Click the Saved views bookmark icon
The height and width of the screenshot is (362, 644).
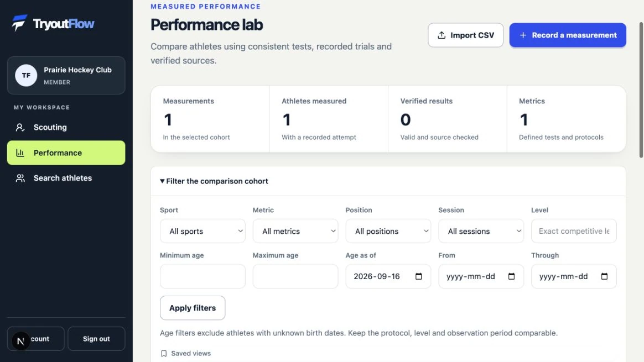164,353
